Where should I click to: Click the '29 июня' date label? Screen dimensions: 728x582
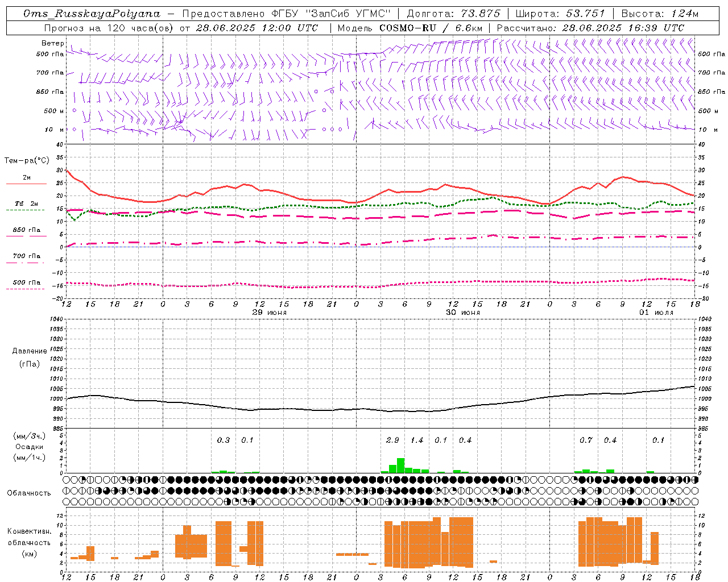[x=270, y=313]
